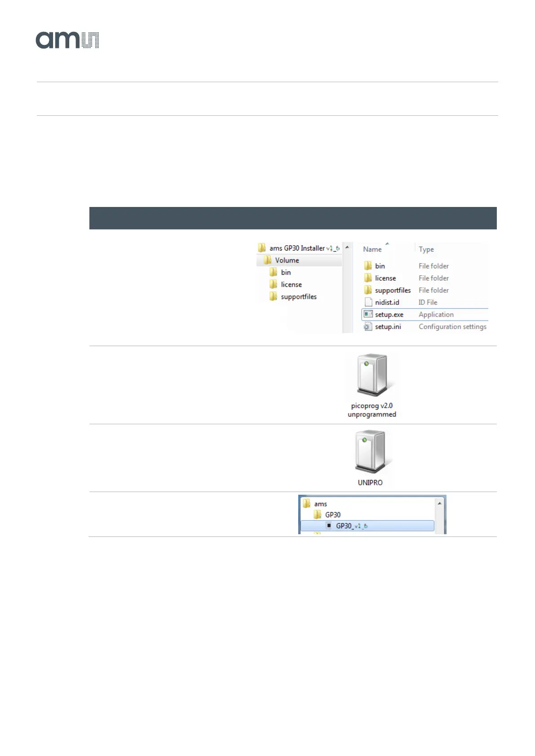The width and height of the screenshot is (535, 756).
Task: Select license folder icon in left tree
Action: click(273, 285)
